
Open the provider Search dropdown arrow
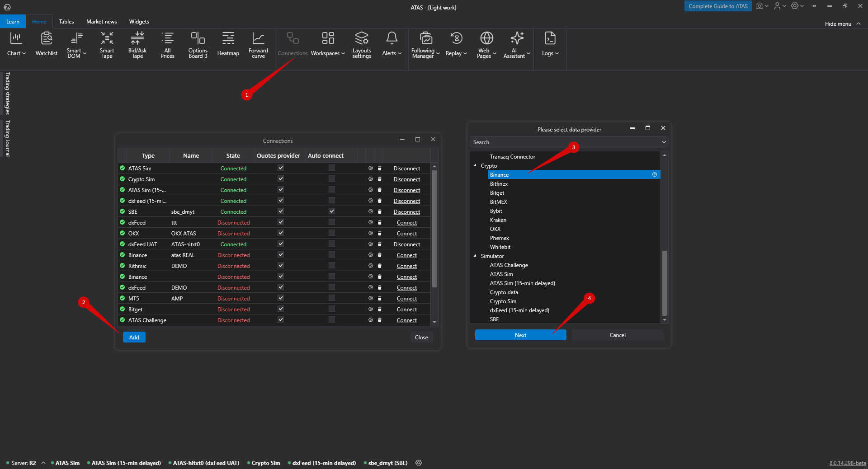tap(664, 142)
